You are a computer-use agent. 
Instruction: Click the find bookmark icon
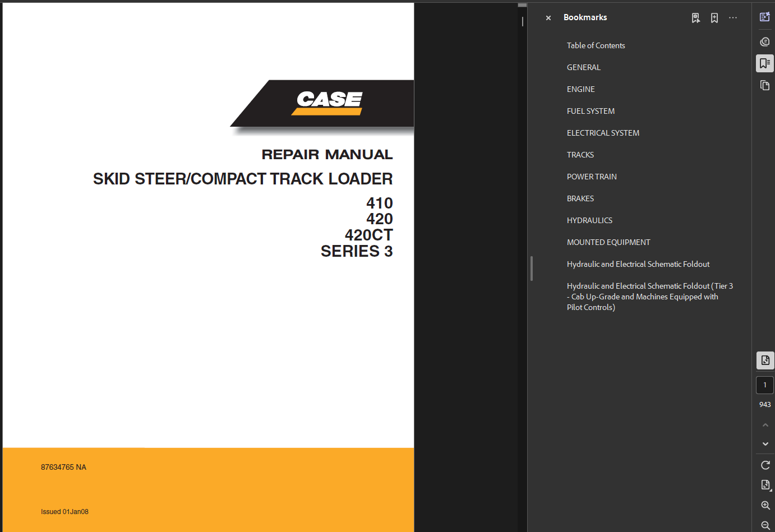(696, 18)
